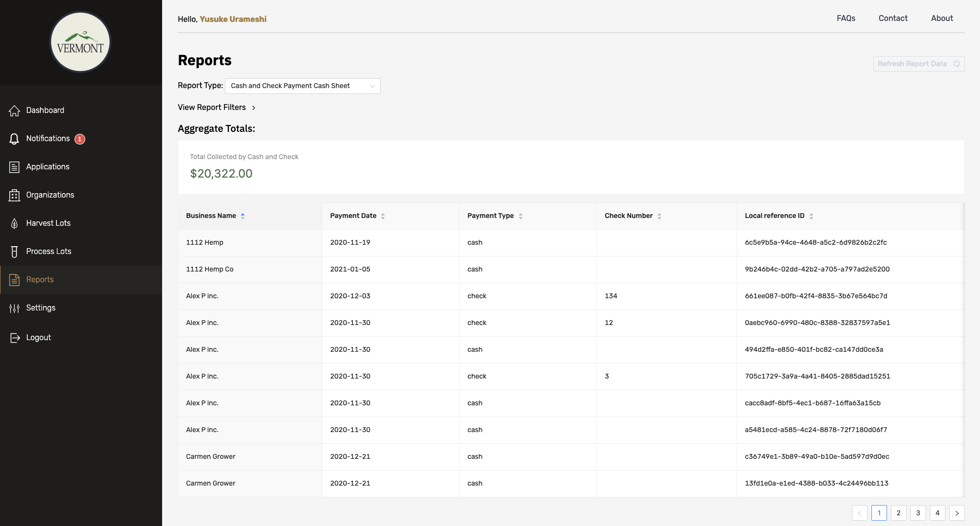This screenshot has width=980, height=526.
Task: Click reference ID starting cacc8adf
Action: point(813,403)
